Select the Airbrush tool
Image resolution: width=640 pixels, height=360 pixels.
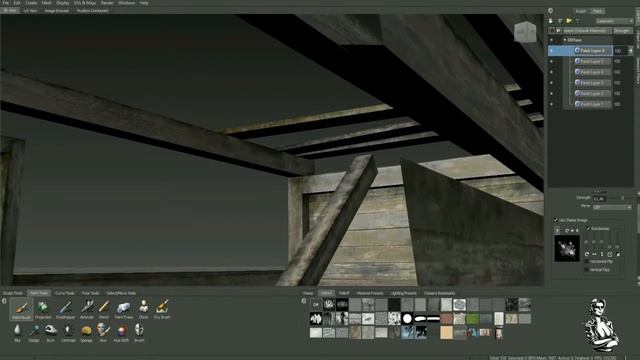pos(87,309)
